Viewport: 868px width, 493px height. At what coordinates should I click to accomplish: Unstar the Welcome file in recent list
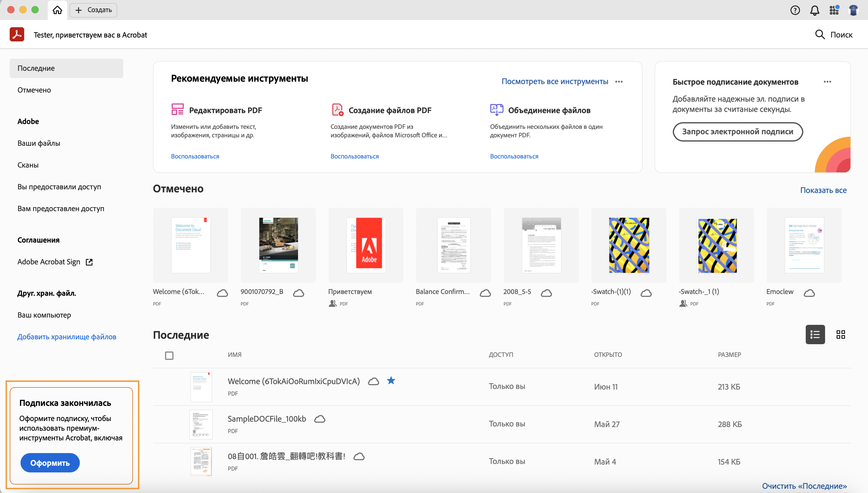click(x=391, y=380)
